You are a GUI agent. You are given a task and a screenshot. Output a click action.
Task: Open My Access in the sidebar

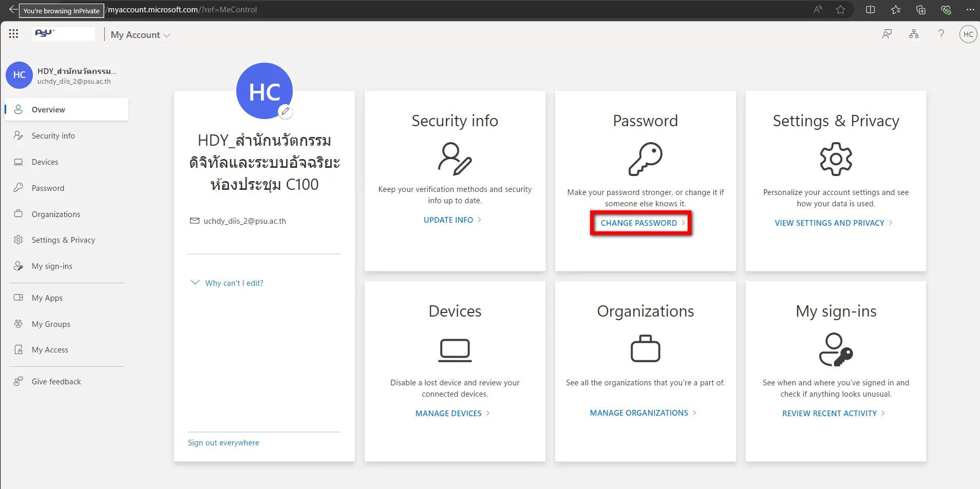pos(66,349)
